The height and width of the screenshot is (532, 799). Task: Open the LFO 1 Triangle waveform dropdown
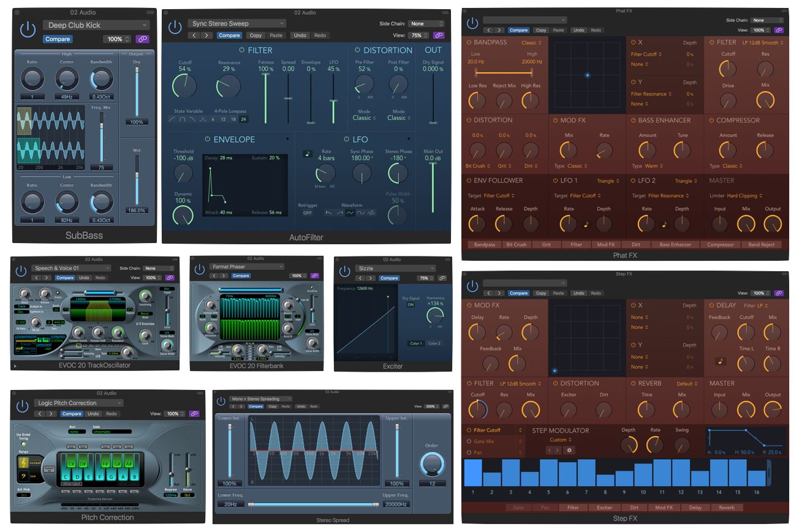pos(608,181)
